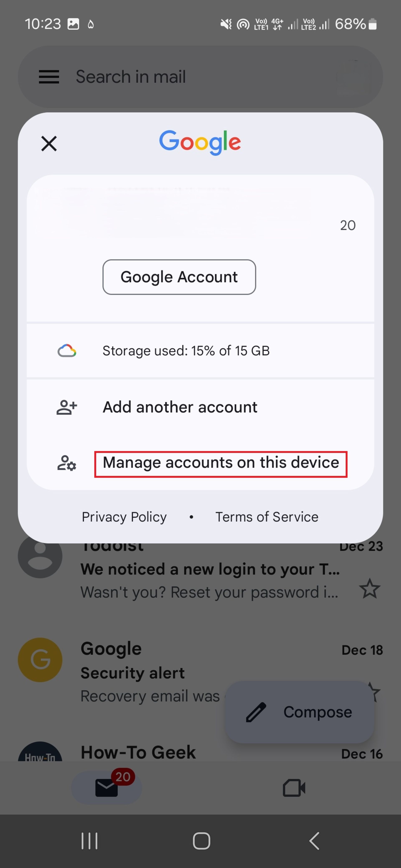Screen dimensions: 401x868
Task: Select the Add account person icon
Action: pos(66,407)
